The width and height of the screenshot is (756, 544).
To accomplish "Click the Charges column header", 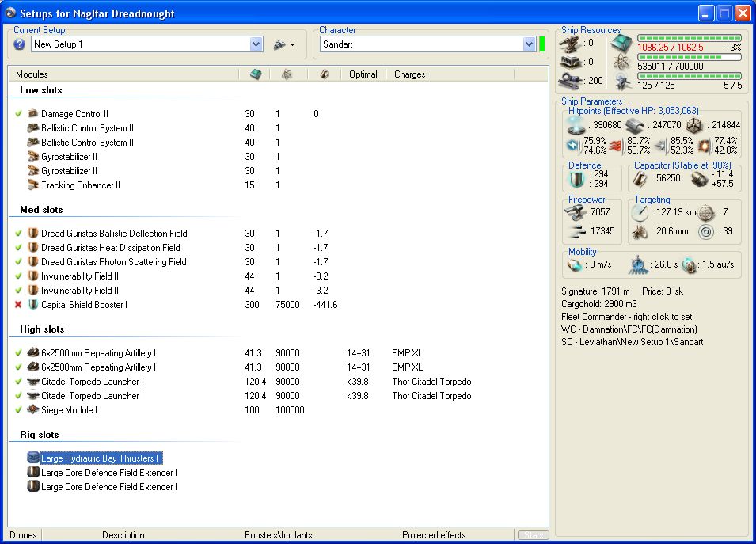I will [410, 74].
